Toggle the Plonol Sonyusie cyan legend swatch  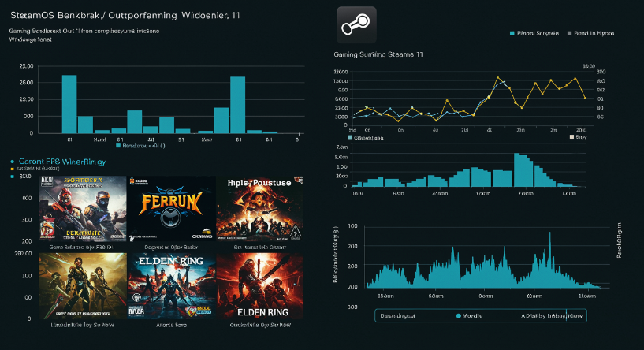point(512,33)
